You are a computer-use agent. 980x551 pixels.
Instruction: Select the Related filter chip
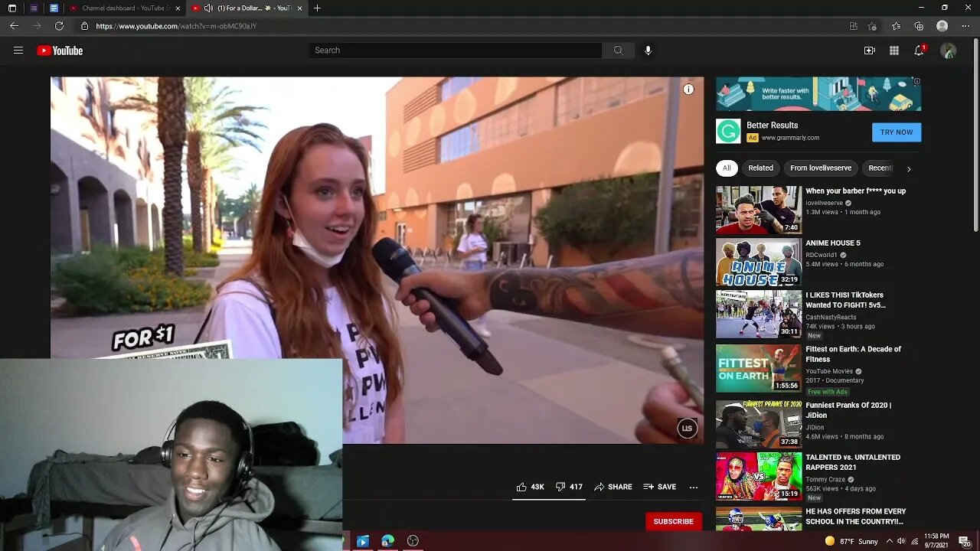tap(760, 168)
